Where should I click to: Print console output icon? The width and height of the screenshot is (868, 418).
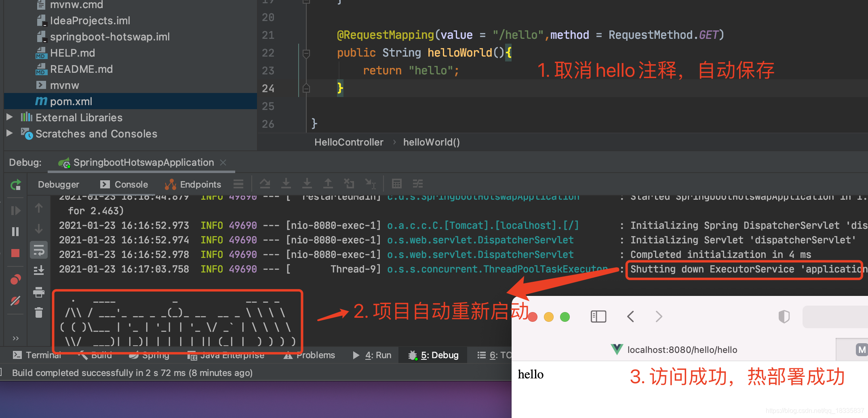pos(39,292)
